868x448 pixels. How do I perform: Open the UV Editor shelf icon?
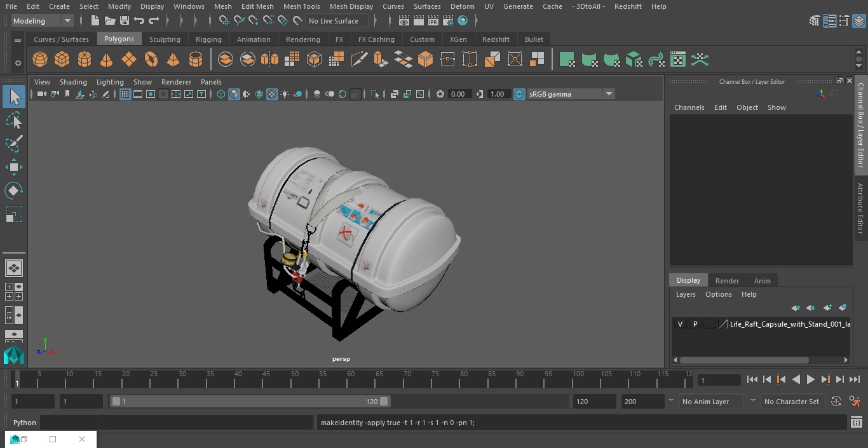point(679,60)
